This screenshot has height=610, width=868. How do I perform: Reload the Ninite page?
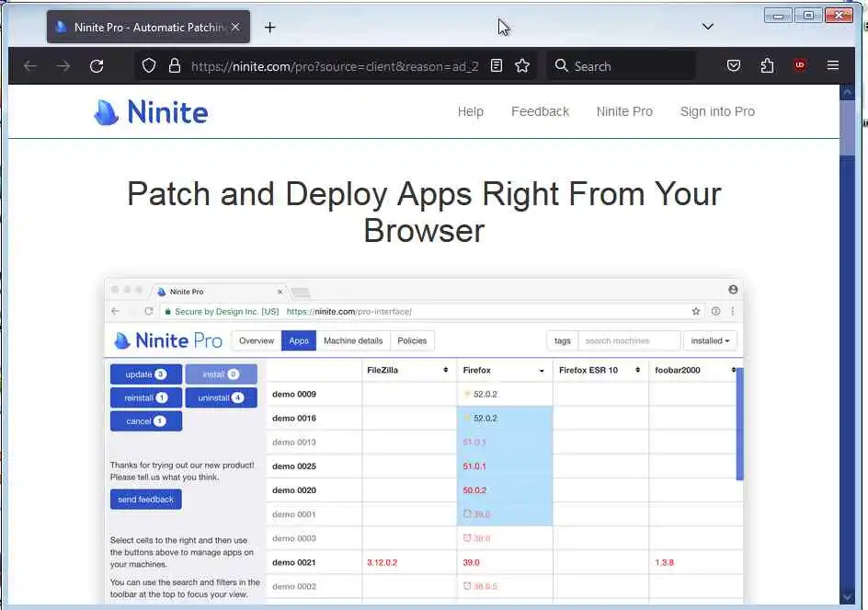97,66
